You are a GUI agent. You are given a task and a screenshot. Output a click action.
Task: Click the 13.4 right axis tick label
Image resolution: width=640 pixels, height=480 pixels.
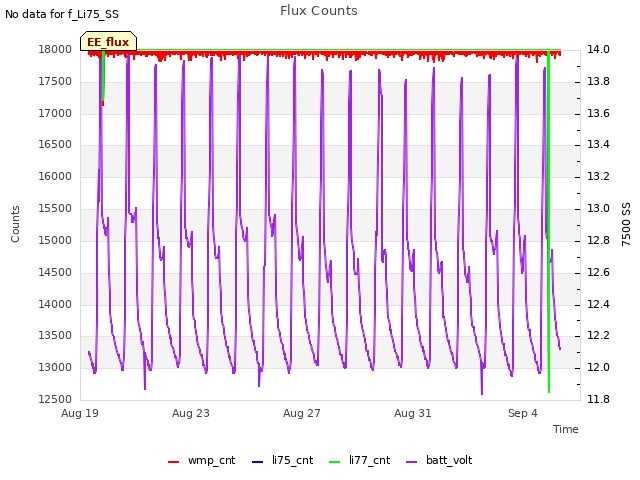pos(598,144)
